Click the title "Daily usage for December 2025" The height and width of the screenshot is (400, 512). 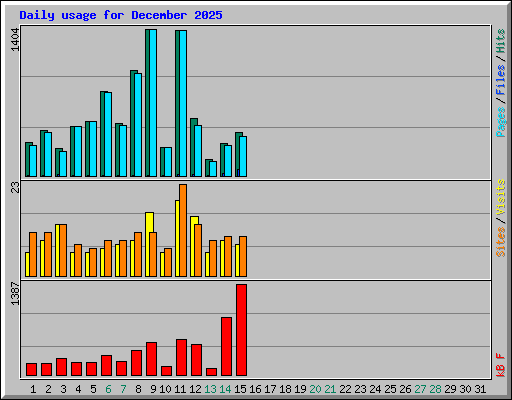(121, 15)
